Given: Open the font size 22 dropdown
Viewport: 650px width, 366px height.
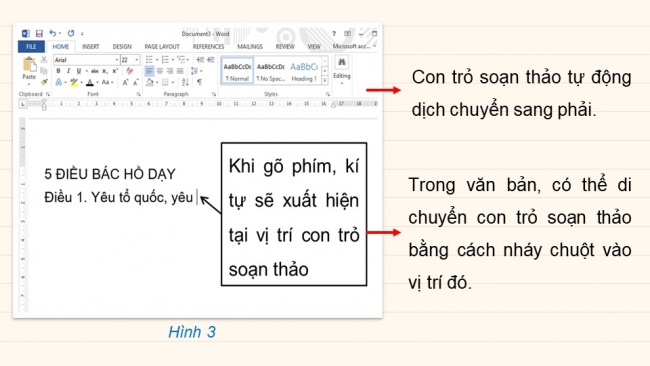Looking at the screenshot, I should click(x=130, y=60).
